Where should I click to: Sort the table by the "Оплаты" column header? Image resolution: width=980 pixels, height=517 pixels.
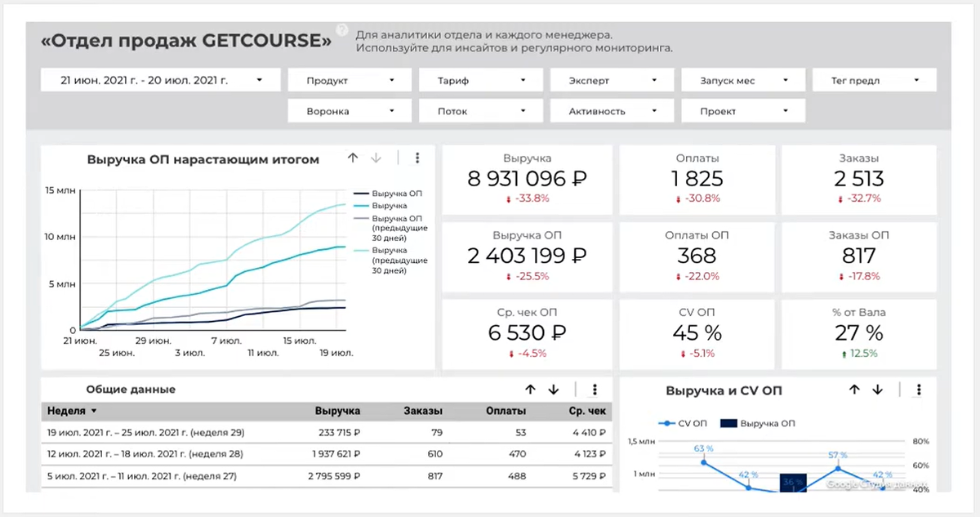click(x=506, y=411)
